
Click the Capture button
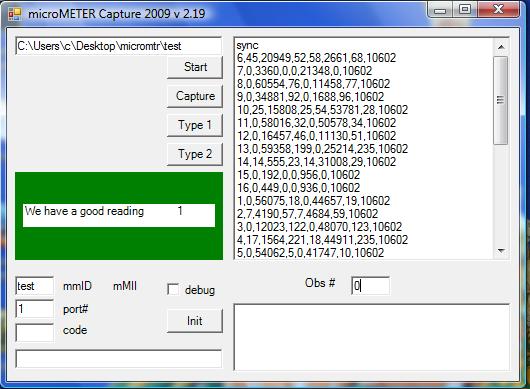[x=195, y=96]
